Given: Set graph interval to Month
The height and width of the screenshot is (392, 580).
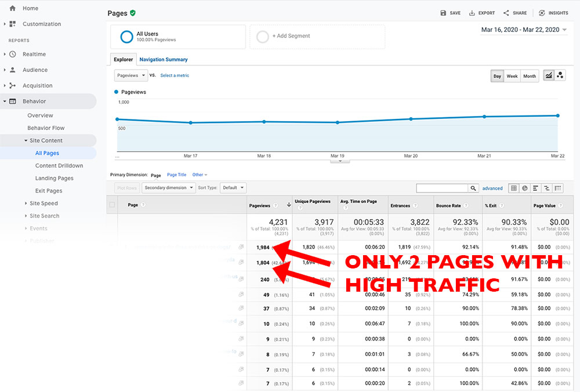Looking at the screenshot, I should click(530, 76).
